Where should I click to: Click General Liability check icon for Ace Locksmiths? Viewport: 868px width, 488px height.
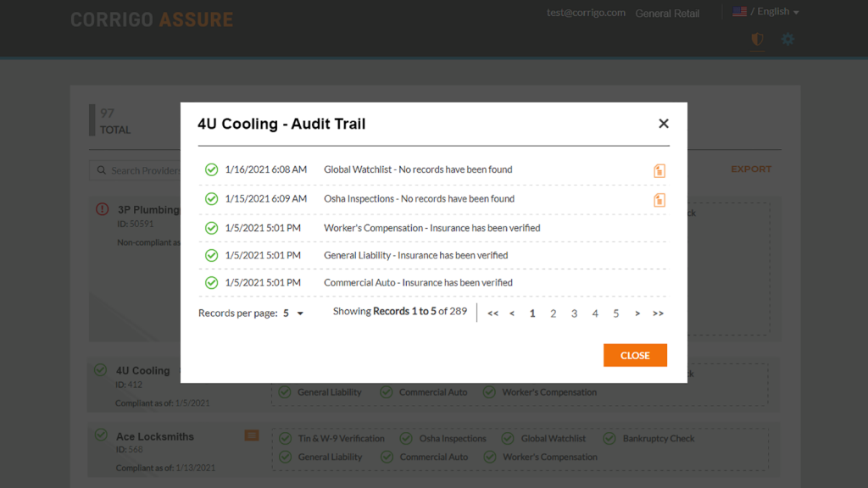(x=286, y=457)
